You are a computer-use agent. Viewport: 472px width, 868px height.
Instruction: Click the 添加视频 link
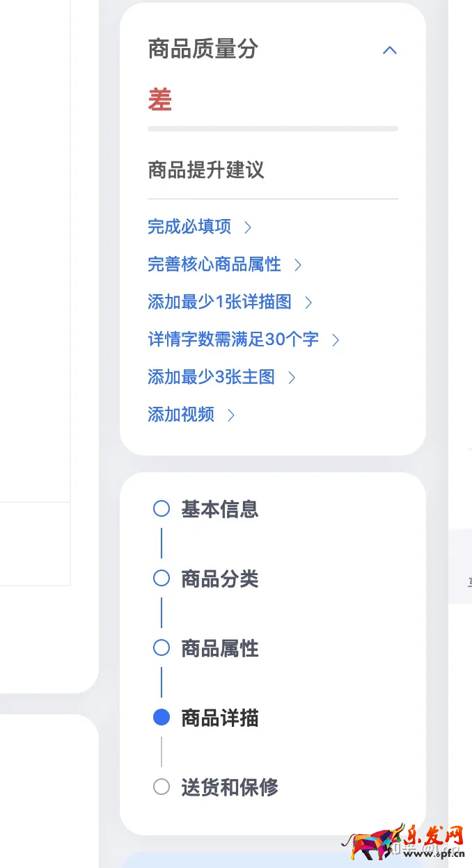click(181, 415)
